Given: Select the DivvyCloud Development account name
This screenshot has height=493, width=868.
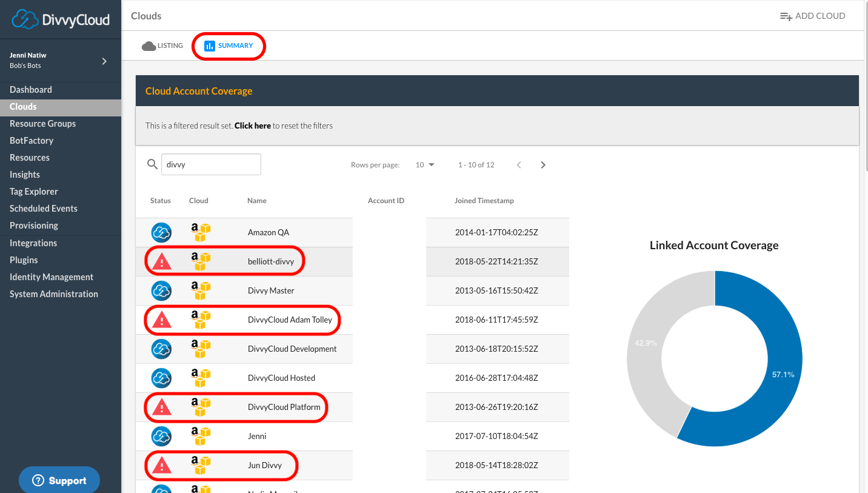Looking at the screenshot, I should pos(292,349).
